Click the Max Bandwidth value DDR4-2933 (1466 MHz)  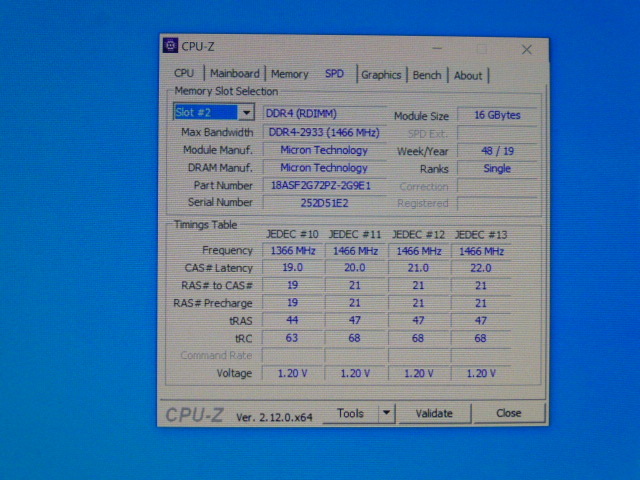click(x=324, y=133)
